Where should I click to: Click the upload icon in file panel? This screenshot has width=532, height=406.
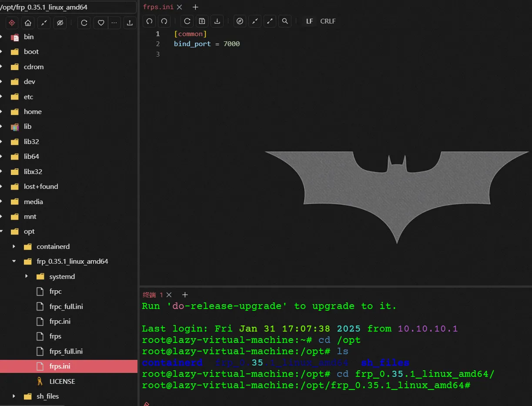[130, 23]
